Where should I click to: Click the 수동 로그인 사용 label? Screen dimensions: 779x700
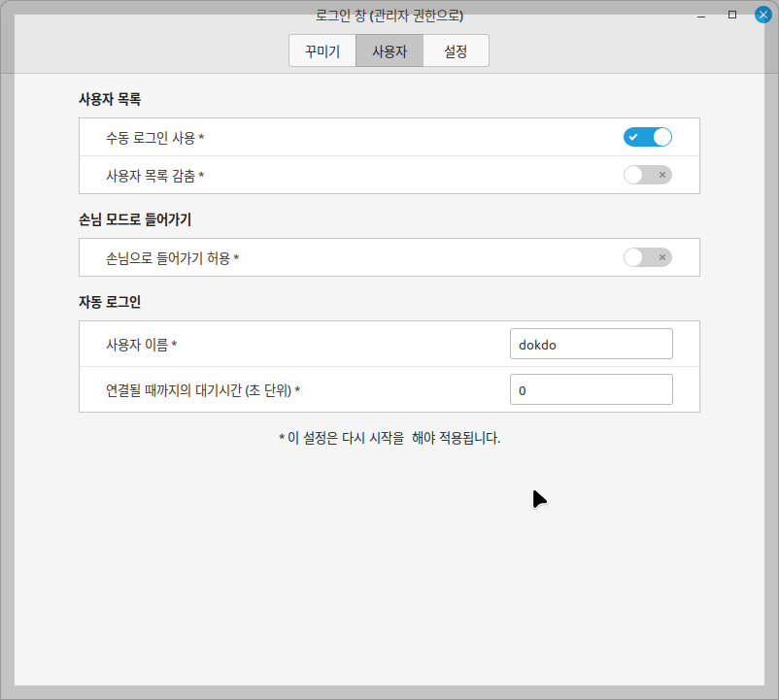click(x=155, y=138)
